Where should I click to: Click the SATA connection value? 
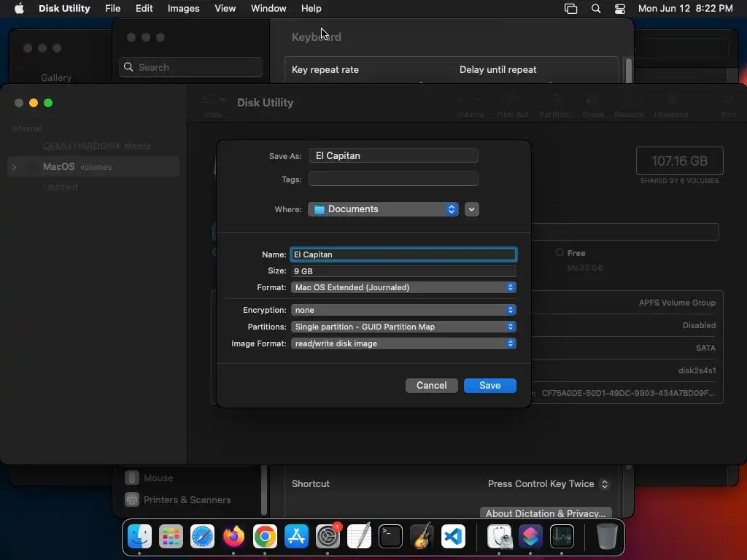point(705,348)
